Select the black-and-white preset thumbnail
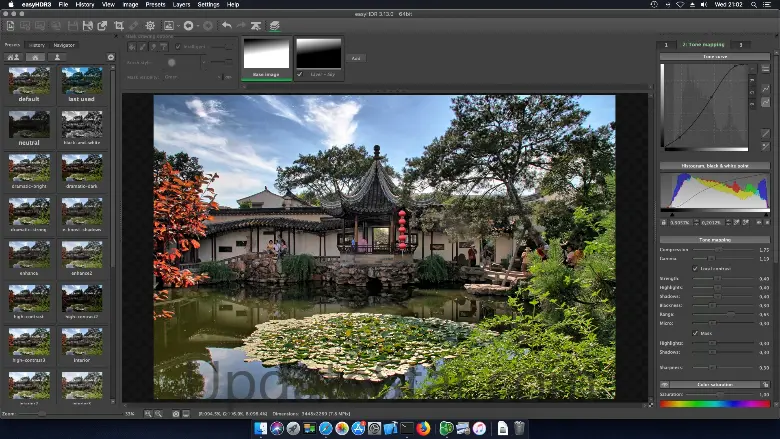Screen dimensions: 780x439 82,124
